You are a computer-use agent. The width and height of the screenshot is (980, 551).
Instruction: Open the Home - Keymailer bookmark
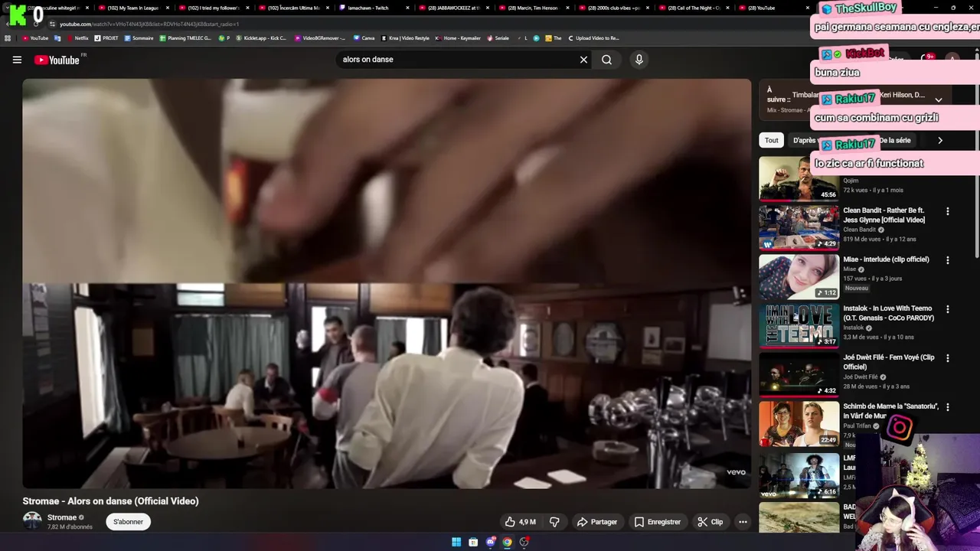[x=458, y=38]
